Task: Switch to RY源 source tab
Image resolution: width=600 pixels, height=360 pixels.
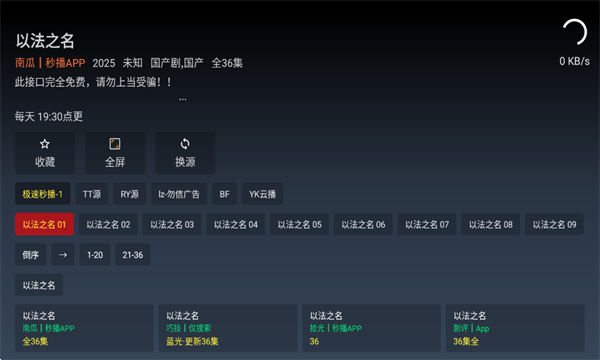Action: point(130,194)
